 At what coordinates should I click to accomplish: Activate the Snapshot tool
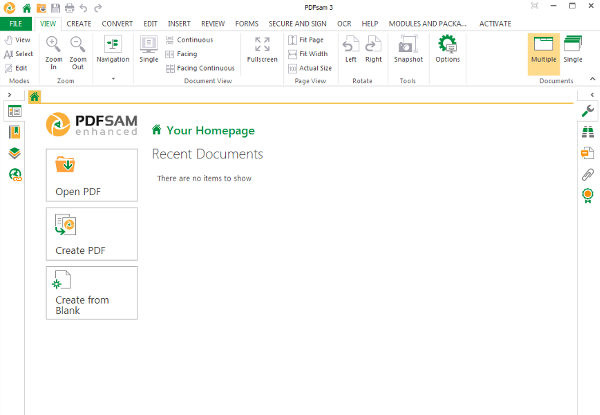click(408, 49)
